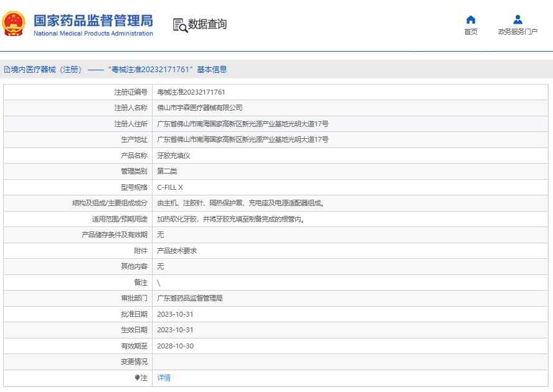Select 生效日期 value 2023-10-31

point(175,330)
